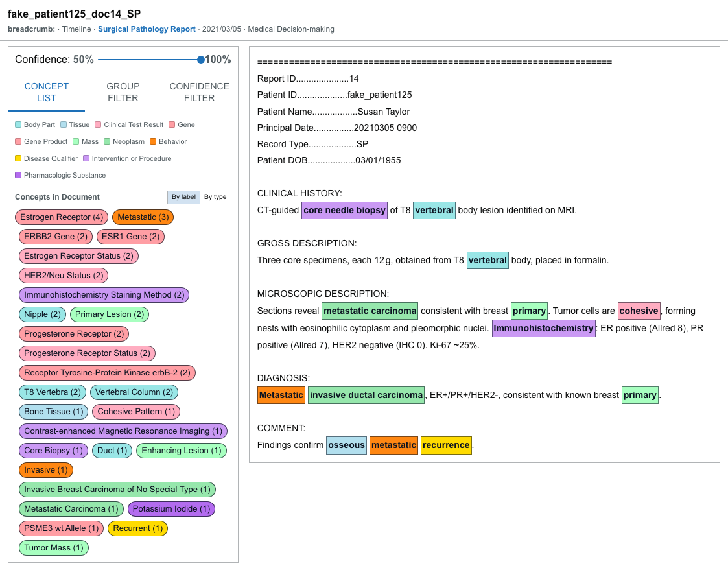Click highlighted 'Metastatic' in Diagnosis section
728x568 pixels.
(281, 396)
